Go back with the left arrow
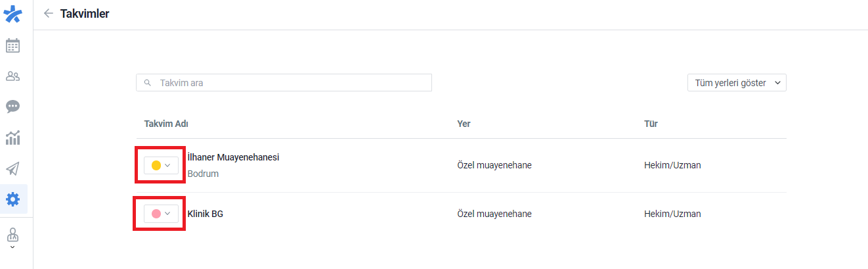Viewport: 868px width, 269px height. tap(48, 13)
